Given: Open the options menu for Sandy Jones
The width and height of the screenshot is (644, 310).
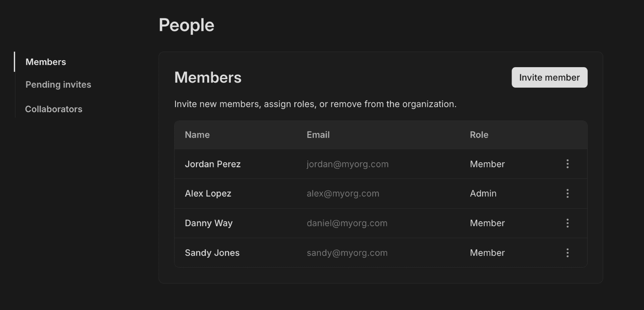Looking at the screenshot, I should (567, 253).
